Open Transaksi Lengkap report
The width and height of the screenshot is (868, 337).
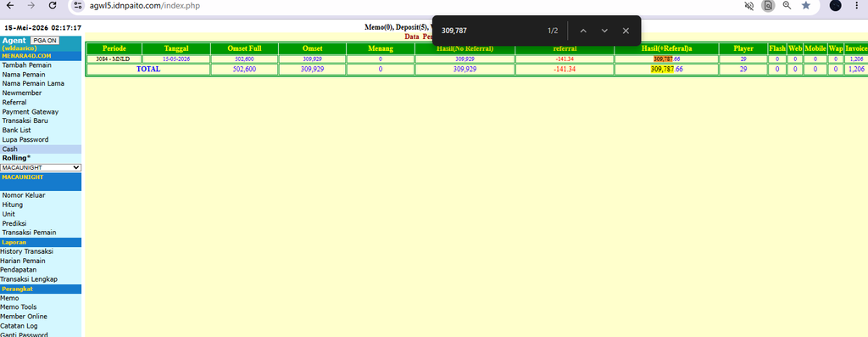pyautogui.click(x=29, y=279)
